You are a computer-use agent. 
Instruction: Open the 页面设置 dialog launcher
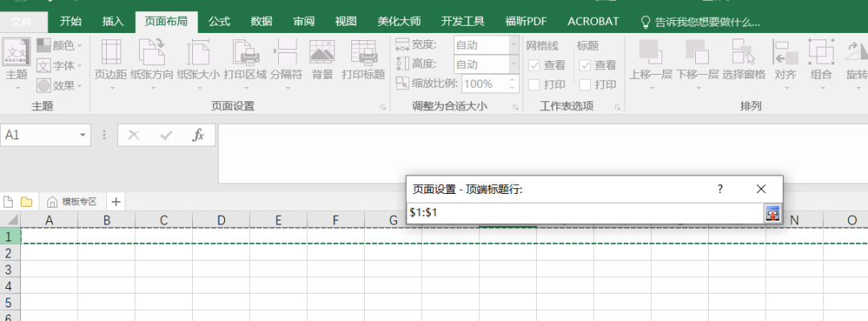[383, 108]
